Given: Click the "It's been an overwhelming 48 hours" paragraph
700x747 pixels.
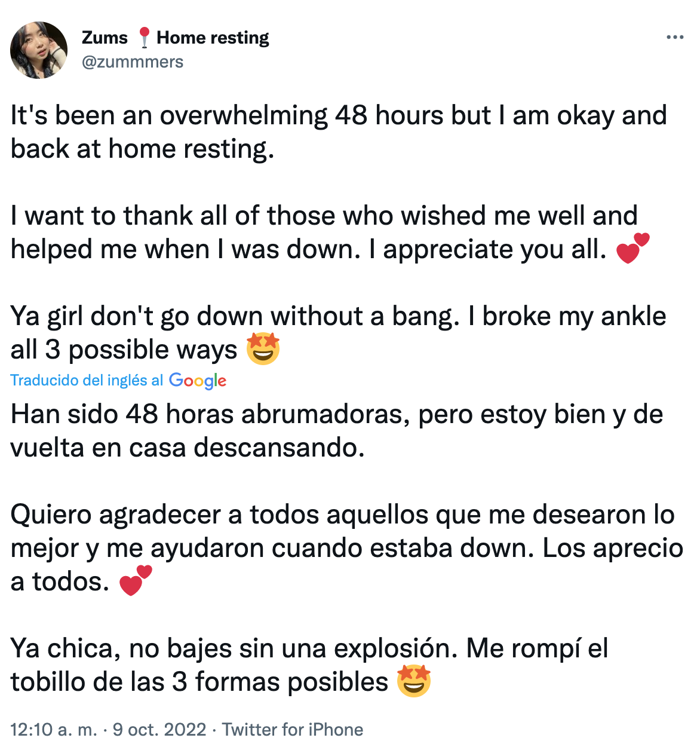Looking at the screenshot, I should 338,132.
